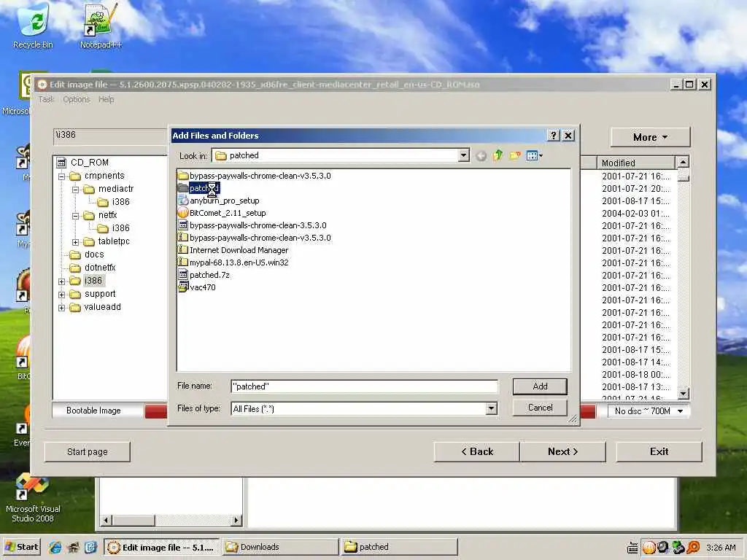This screenshot has height=560, width=747.
Task: Create new folder icon in dialog toolbar
Action: tap(515, 155)
